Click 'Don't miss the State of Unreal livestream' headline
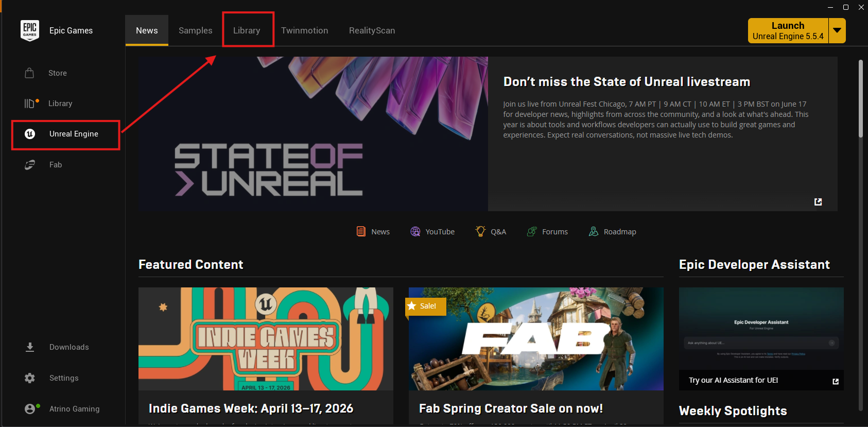868x427 pixels. [x=627, y=82]
